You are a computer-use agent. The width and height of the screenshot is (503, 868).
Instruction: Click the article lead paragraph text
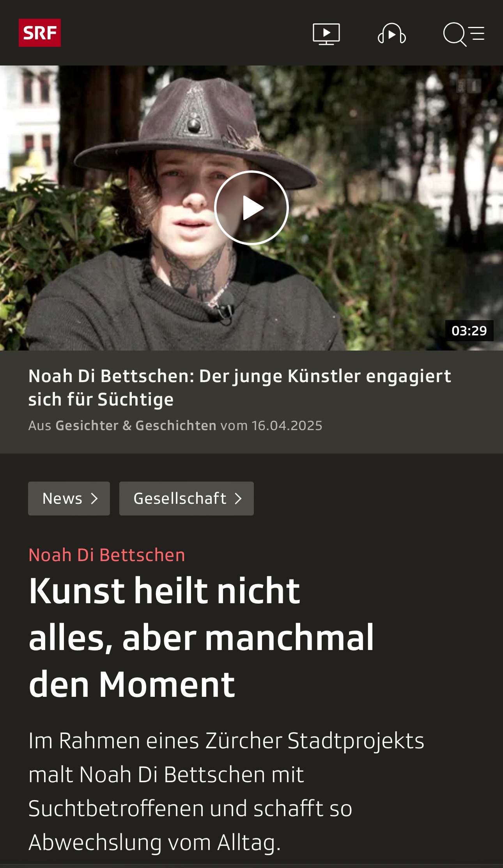tap(226, 791)
